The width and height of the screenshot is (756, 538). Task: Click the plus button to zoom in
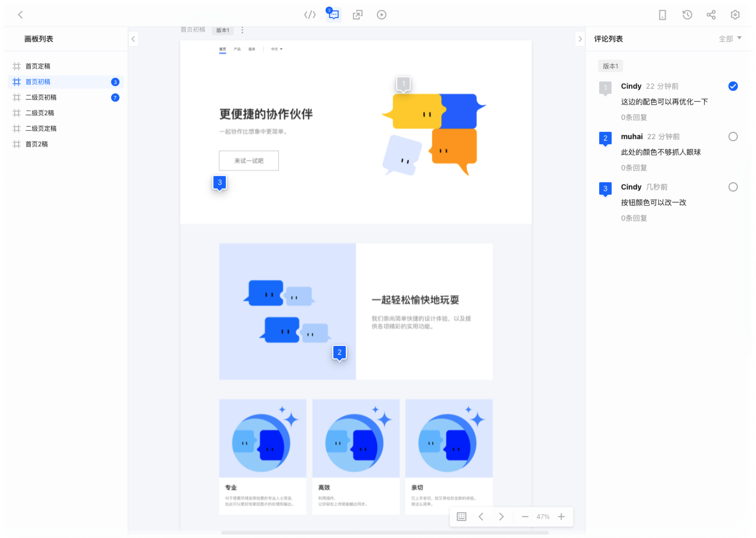tap(561, 517)
